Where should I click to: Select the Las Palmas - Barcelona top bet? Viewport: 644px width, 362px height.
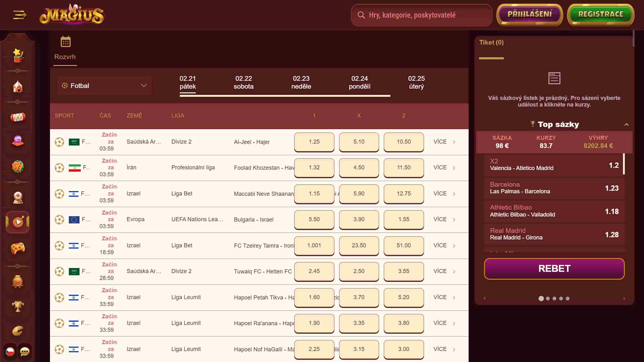tap(554, 188)
